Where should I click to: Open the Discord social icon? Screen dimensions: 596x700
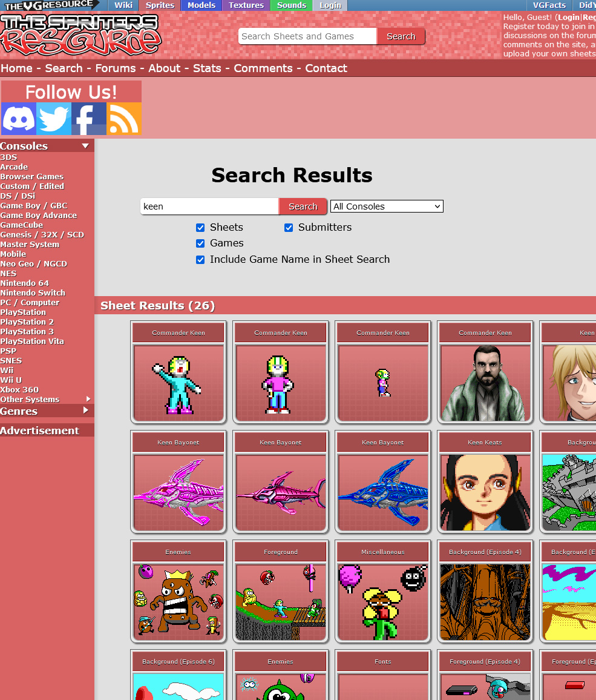(x=19, y=119)
